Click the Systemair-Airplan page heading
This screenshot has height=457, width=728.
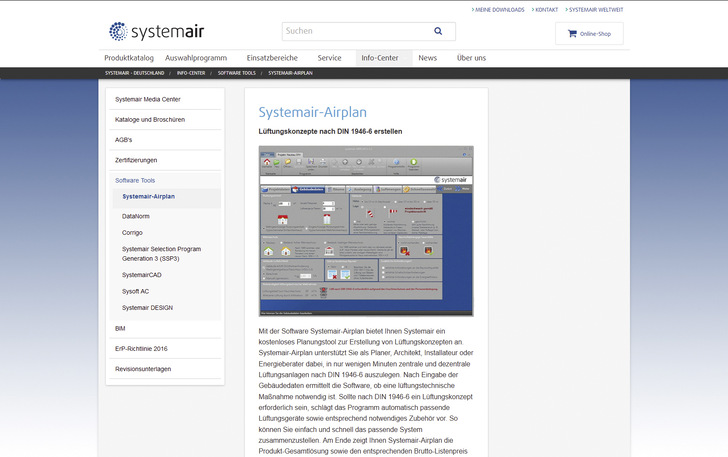(312, 112)
